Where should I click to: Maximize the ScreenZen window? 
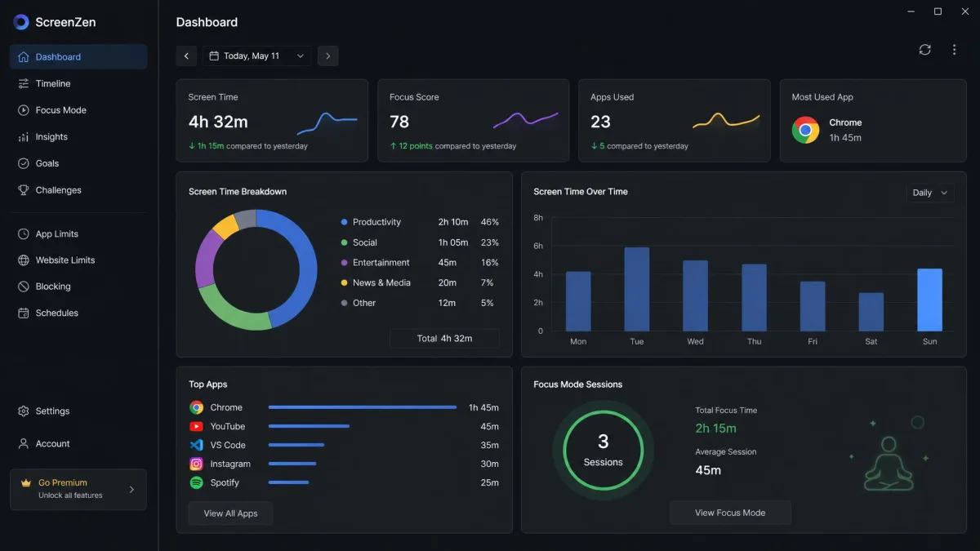[938, 11]
